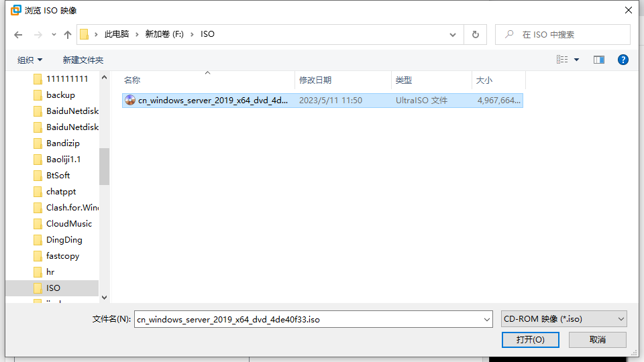Open the CD-ROM 映像 (*.iso) filter dropdown
The image size is (644, 362).
point(564,319)
